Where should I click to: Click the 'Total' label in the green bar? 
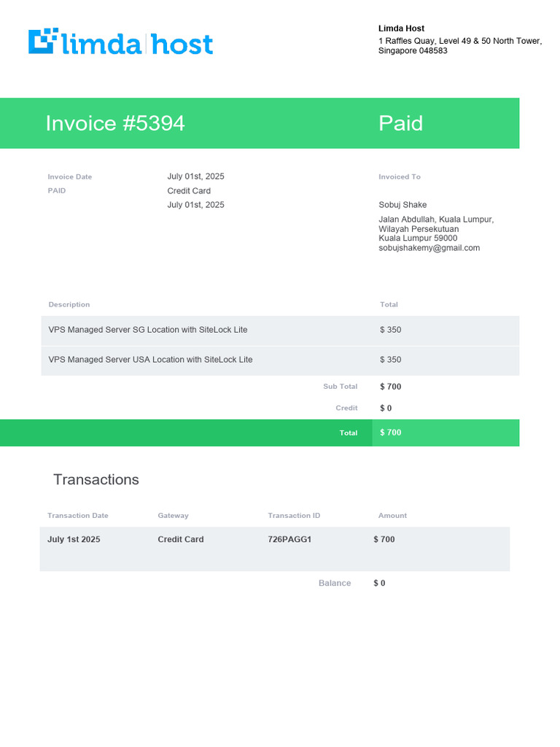point(348,433)
